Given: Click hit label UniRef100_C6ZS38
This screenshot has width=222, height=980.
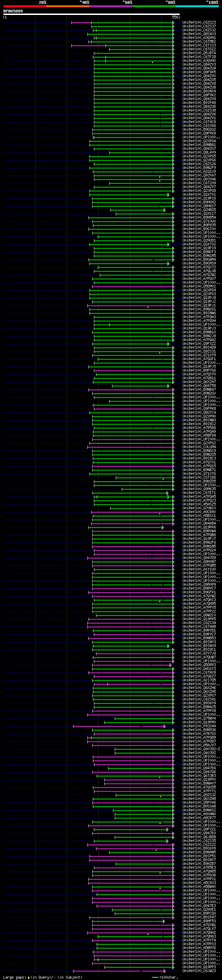Looking at the screenshot, I should pyautogui.click(x=199, y=111).
